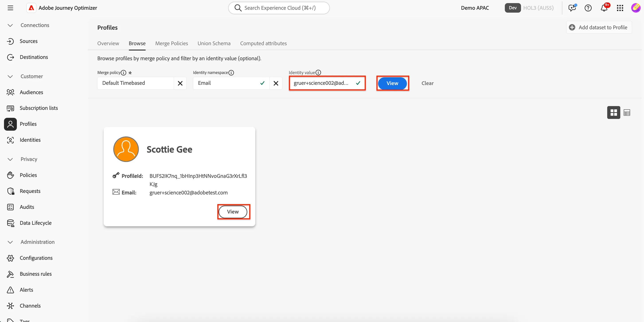Click Add dataset to Profile
The height and width of the screenshot is (322, 644).
(x=599, y=27)
